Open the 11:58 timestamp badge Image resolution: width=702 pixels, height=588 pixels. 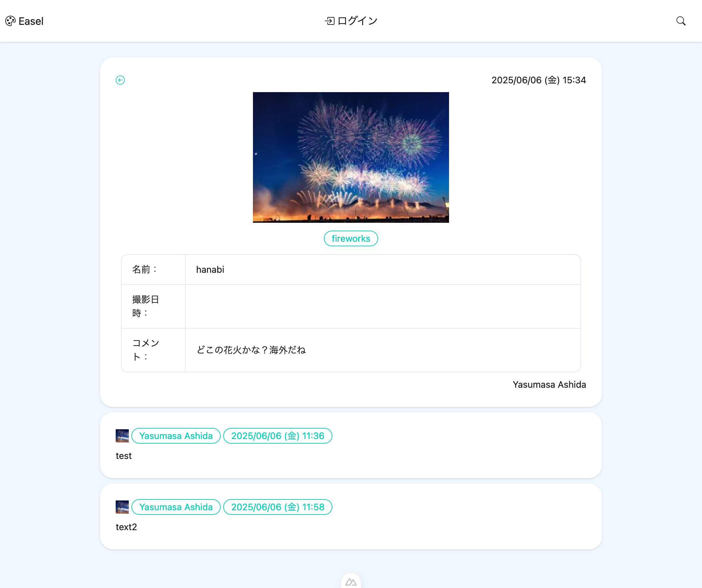pos(278,507)
